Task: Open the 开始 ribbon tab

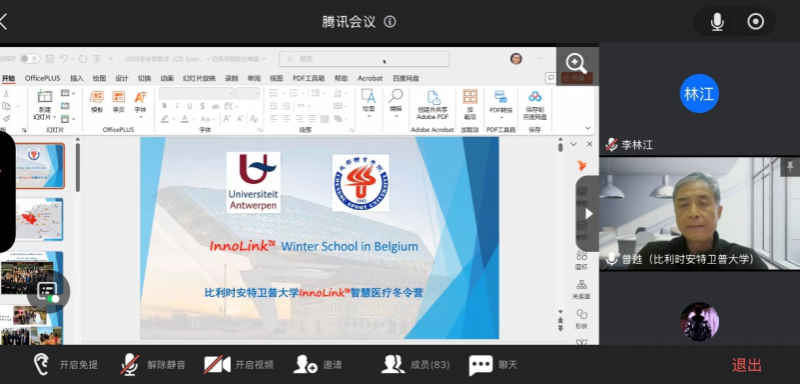Action: [x=8, y=78]
